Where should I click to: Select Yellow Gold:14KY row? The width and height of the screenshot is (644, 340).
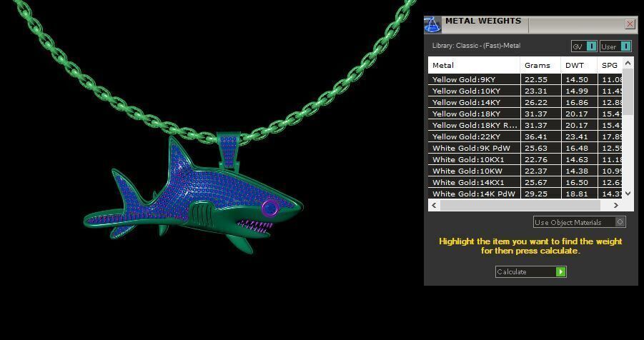pyautogui.click(x=525, y=102)
